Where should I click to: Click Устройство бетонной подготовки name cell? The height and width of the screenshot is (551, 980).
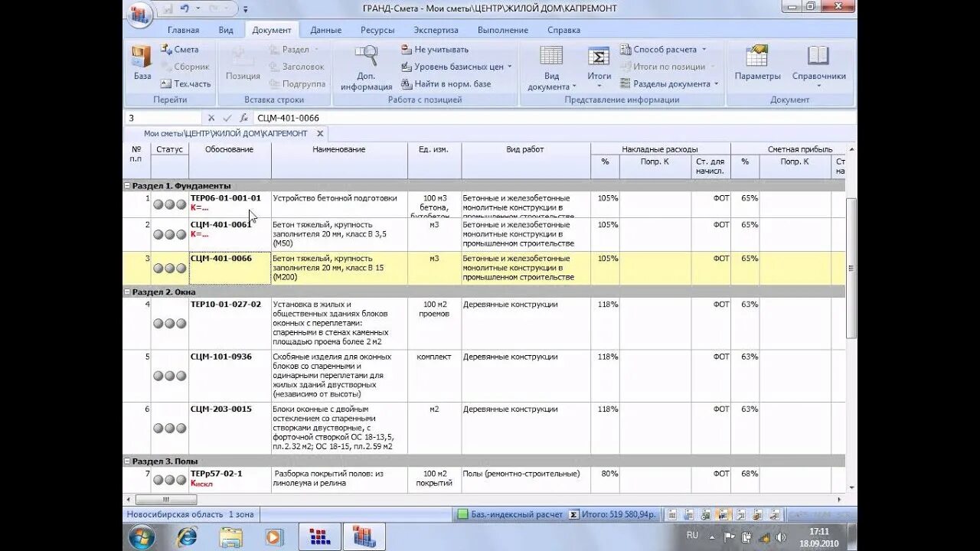(x=339, y=204)
